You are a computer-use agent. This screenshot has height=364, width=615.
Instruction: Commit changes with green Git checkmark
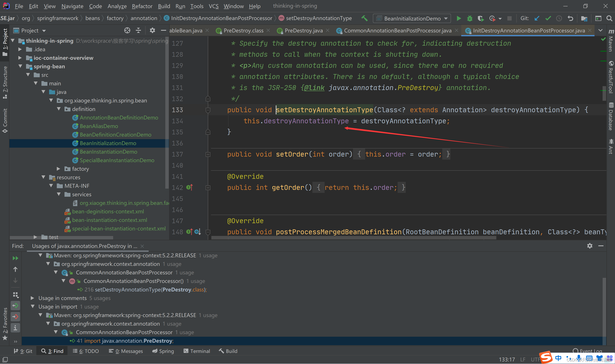(x=548, y=18)
